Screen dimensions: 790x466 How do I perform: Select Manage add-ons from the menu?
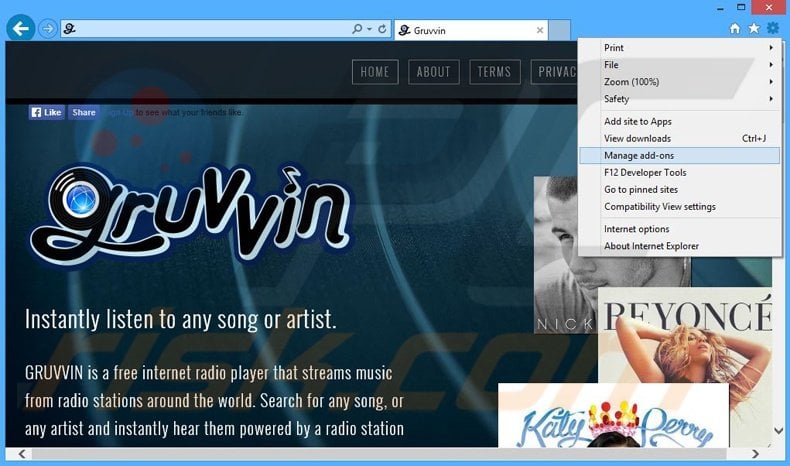[679, 156]
